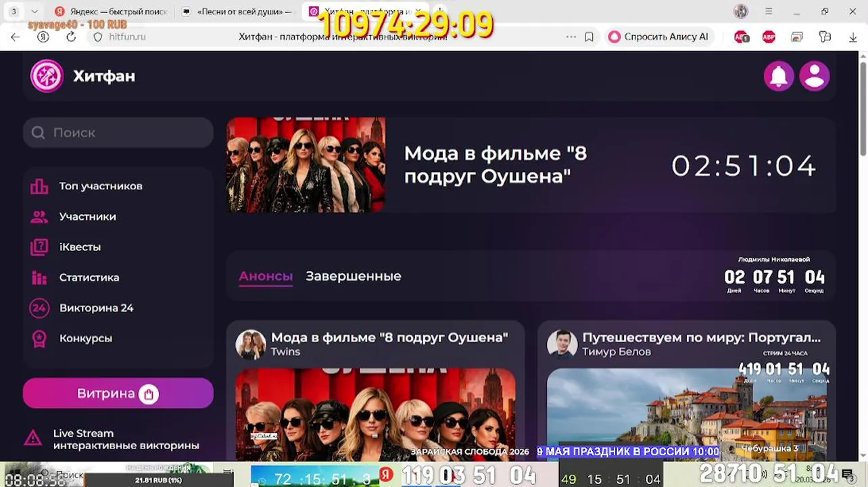The width and height of the screenshot is (868, 487).
Task: Click the Участники people icon
Action: 39,216
